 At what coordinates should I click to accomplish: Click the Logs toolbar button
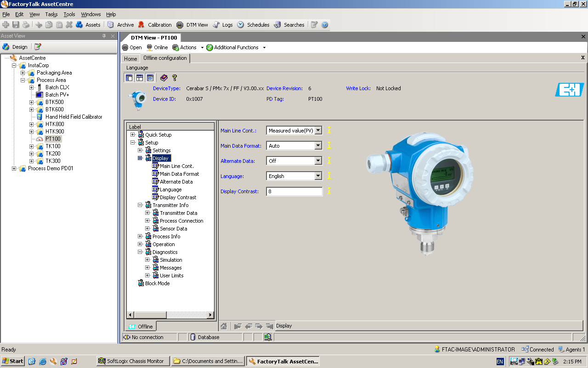pos(223,25)
